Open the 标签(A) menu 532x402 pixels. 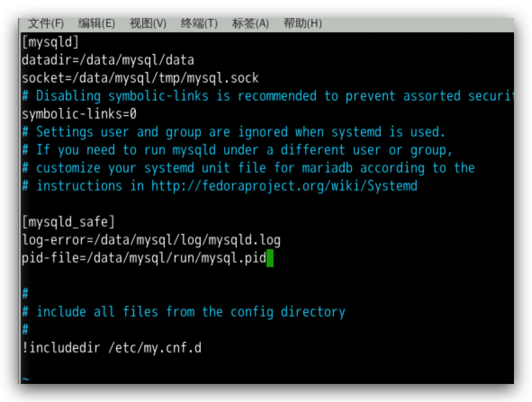coord(250,23)
